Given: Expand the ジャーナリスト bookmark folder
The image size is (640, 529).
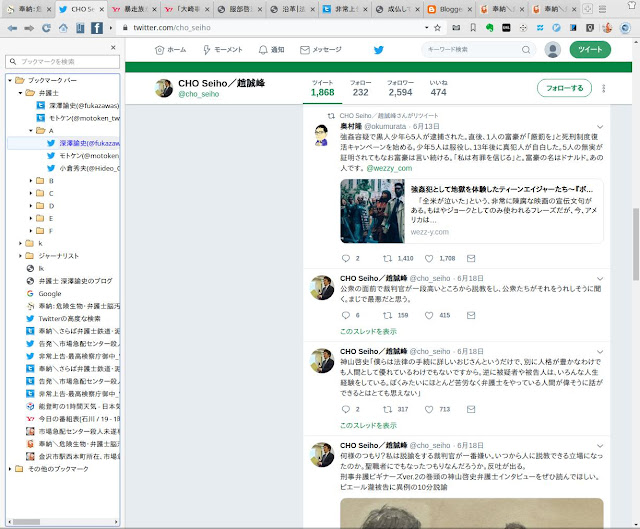Looking at the screenshot, I should point(20,256).
